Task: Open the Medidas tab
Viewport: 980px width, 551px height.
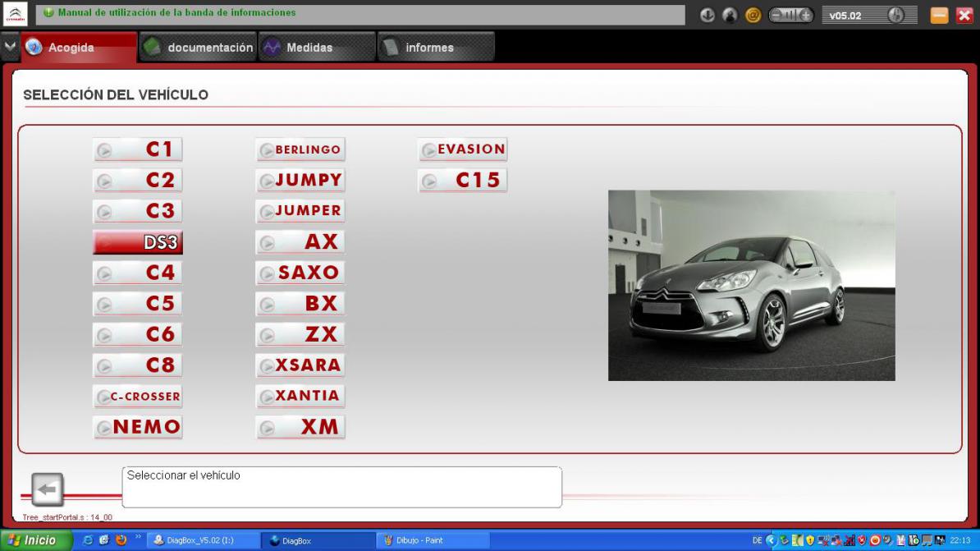Action: (x=317, y=47)
